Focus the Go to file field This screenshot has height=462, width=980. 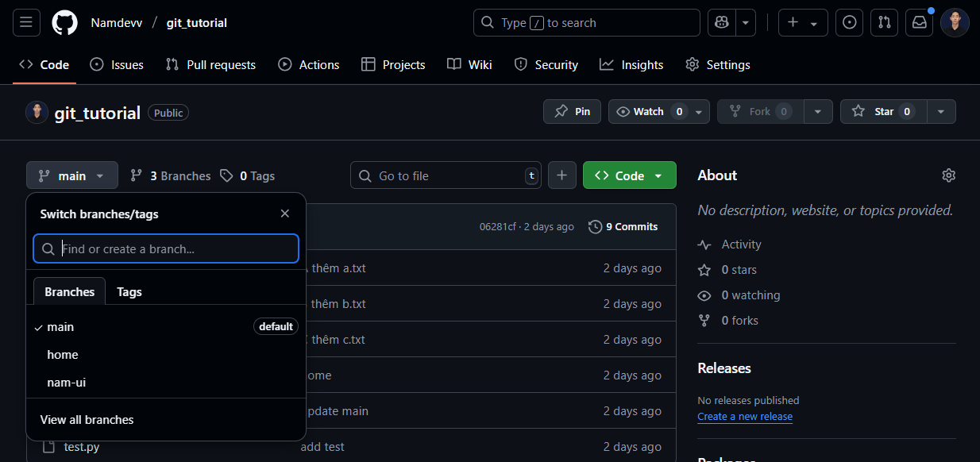(446, 175)
